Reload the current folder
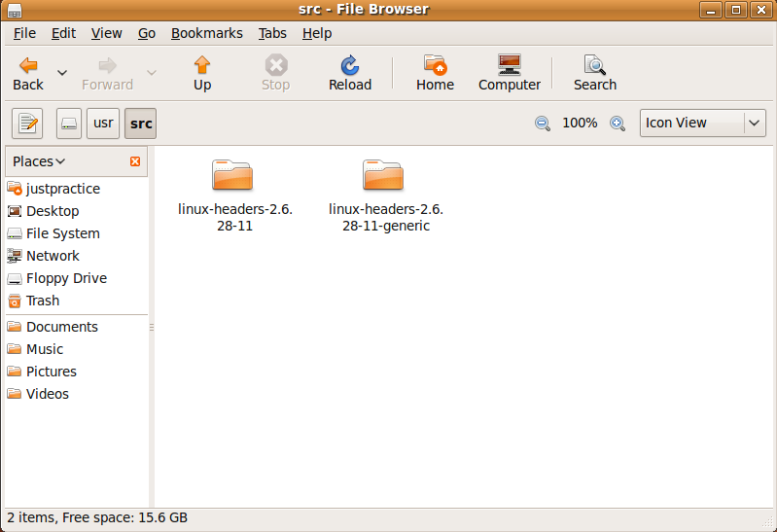The width and height of the screenshot is (777, 532). (x=350, y=73)
